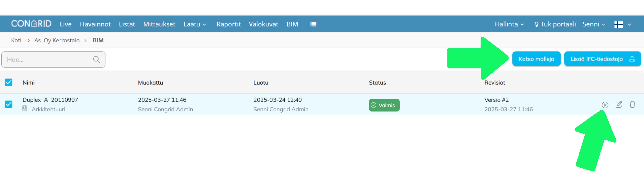Click the Luotu column header

[x=261, y=83]
